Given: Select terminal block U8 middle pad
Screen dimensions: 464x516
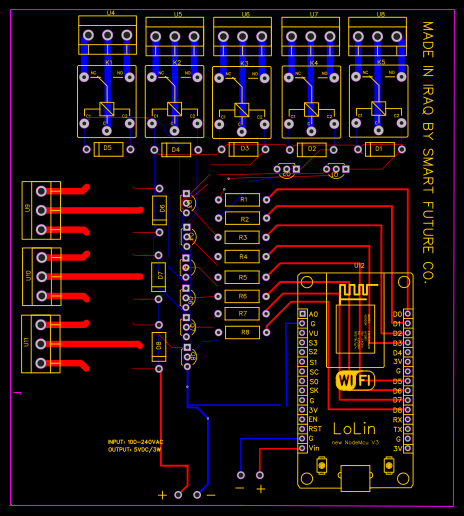Looking at the screenshot, I should (377, 36).
